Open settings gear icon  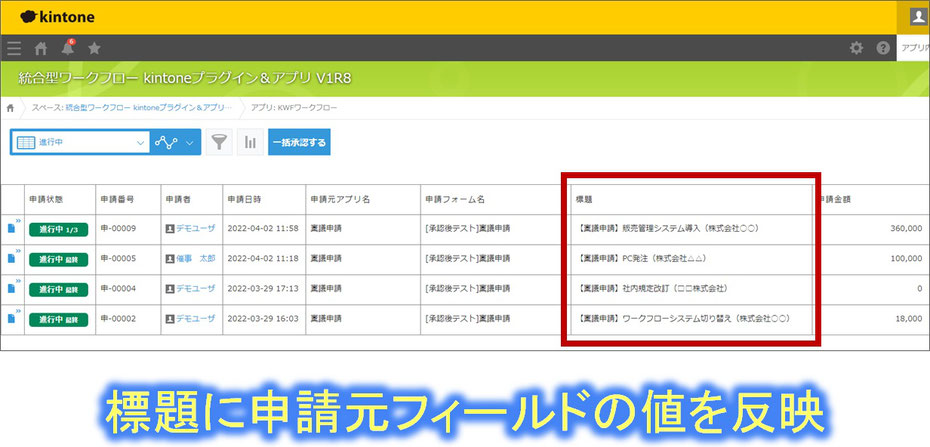tap(856, 48)
